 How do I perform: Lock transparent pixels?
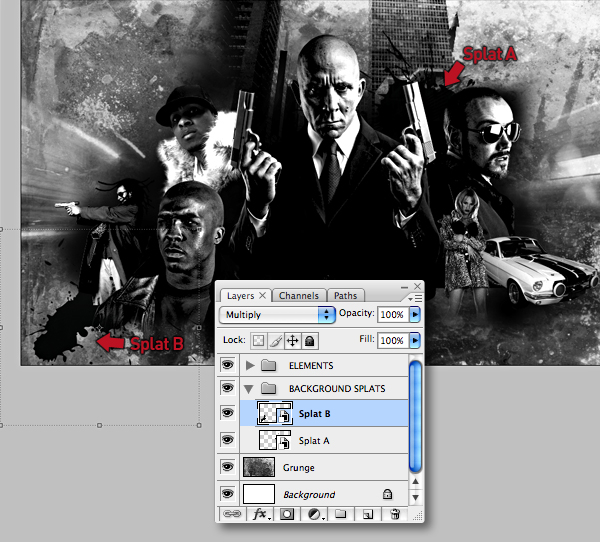(x=259, y=340)
